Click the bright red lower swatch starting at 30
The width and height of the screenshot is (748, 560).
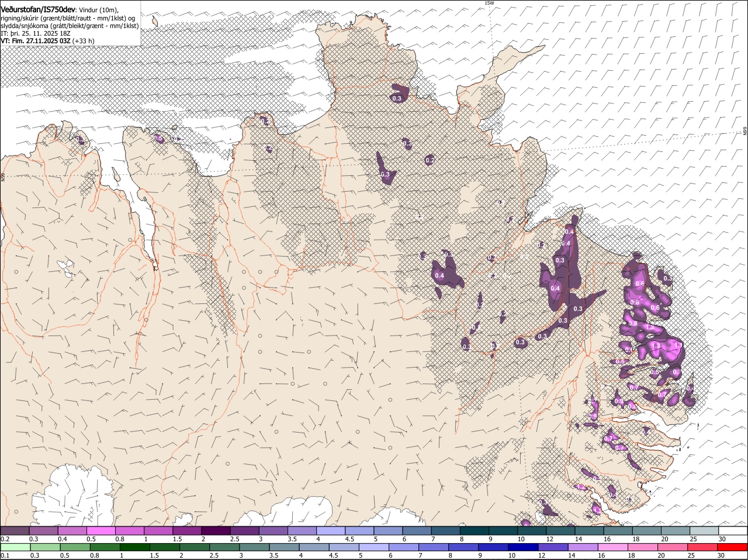(733, 547)
